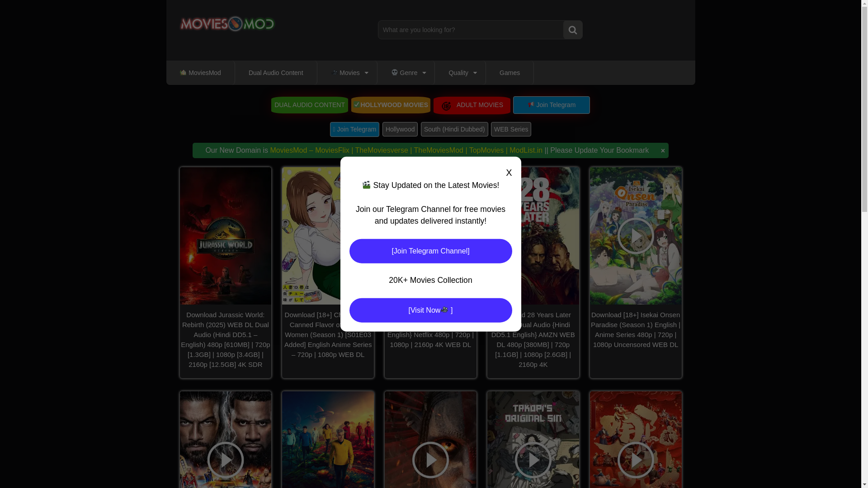Click the [Join Telegram Channel] popup button
This screenshot has width=868, height=488.
[x=430, y=251]
